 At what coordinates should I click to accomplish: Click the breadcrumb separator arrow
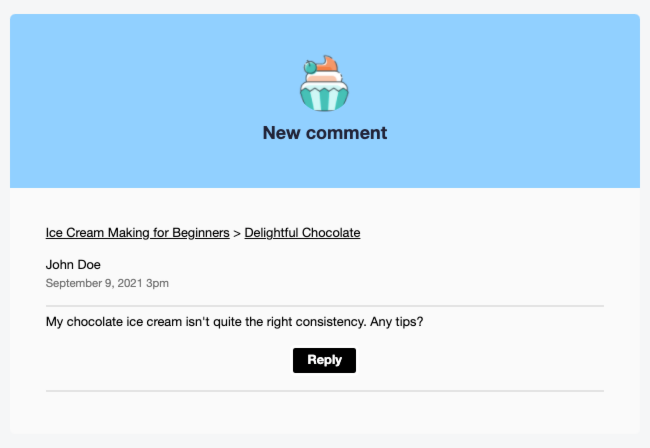pos(237,234)
